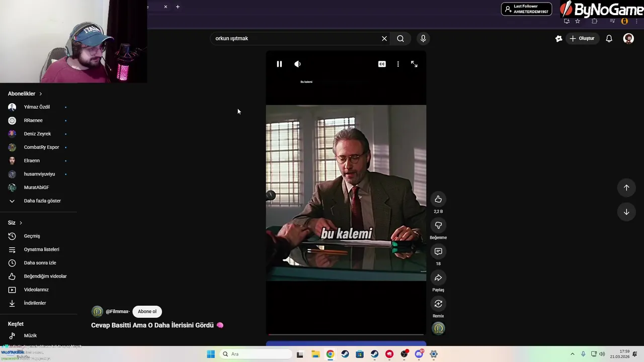Bookmark this page with the star
This screenshot has height=362, width=644.
(578, 21)
